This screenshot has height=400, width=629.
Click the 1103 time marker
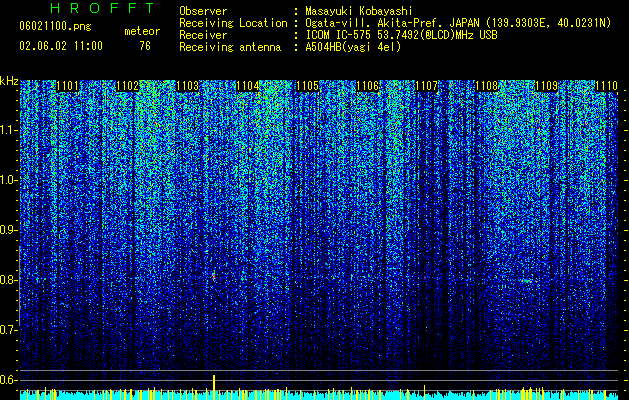(x=187, y=86)
